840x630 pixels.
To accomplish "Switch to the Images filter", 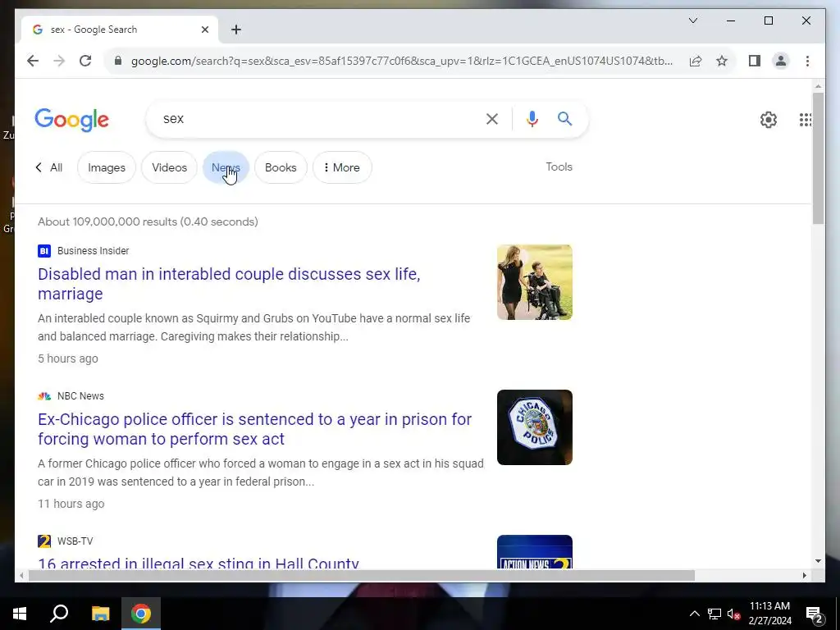I will pos(107,167).
